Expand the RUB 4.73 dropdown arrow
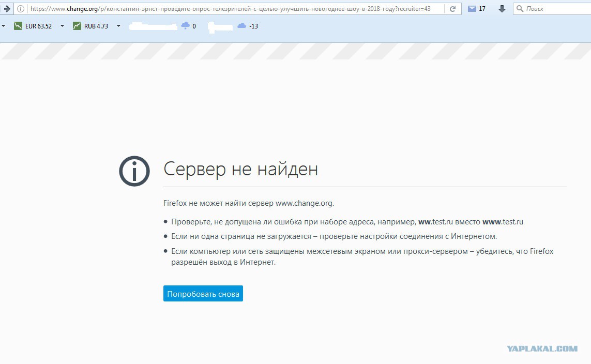 tap(117, 25)
